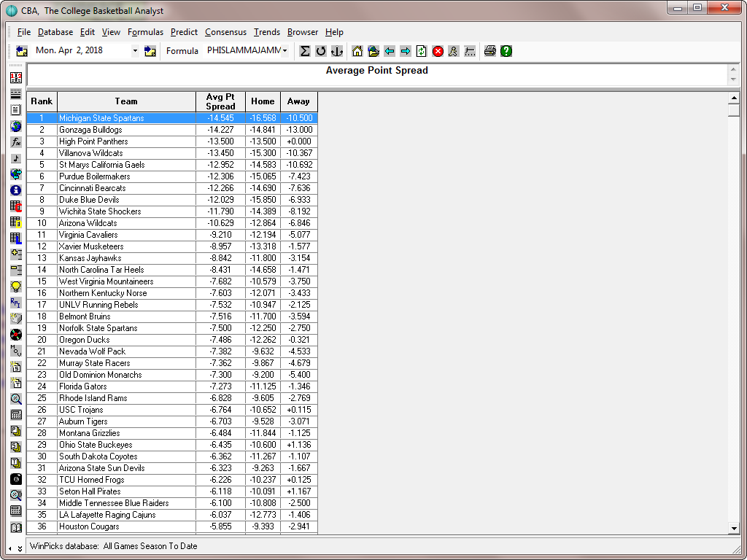The height and width of the screenshot is (560, 747).
Task: Click the light bulb icon in sidebar
Action: [16, 286]
